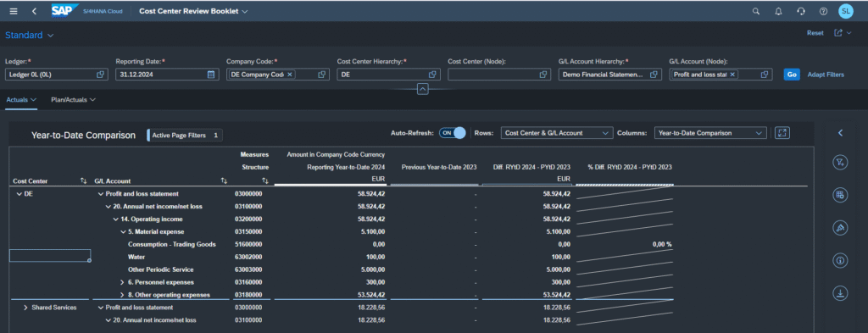The width and height of the screenshot is (868, 333).
Task: Open search with the magnifier icon
Action: (756, 11)
